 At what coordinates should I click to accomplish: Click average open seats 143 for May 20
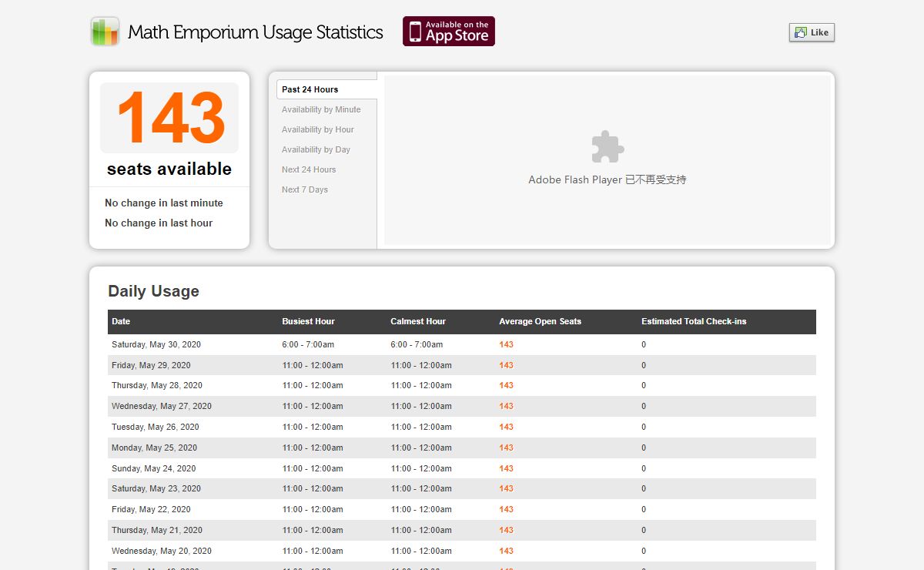coord(506,551)
